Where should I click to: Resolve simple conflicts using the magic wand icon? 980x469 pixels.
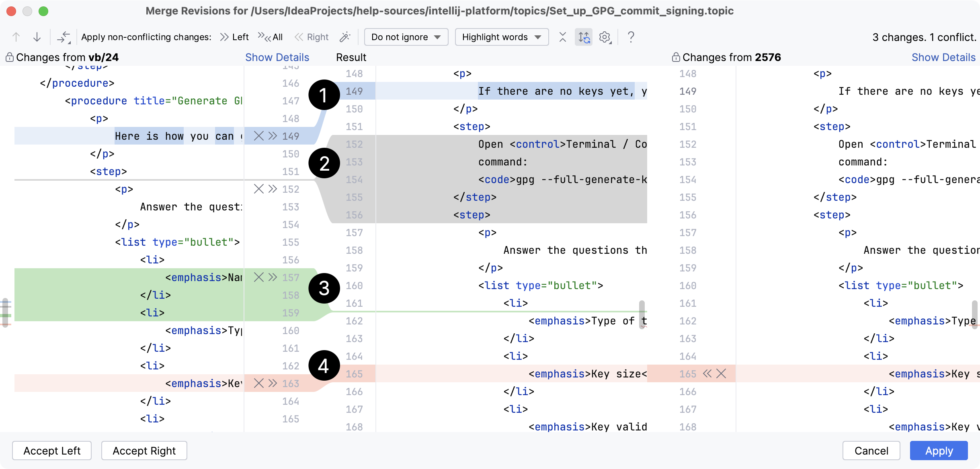345,37
